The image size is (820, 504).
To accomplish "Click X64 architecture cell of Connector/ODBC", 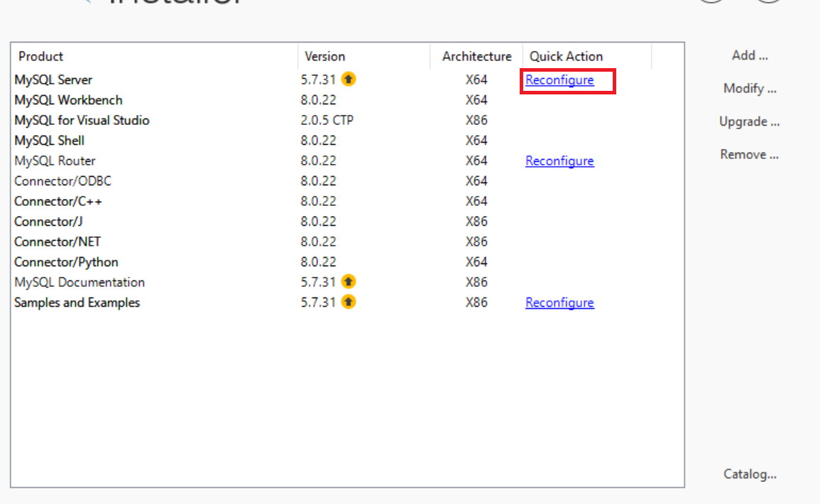I will pyautogui.click(x=476, y=181).
